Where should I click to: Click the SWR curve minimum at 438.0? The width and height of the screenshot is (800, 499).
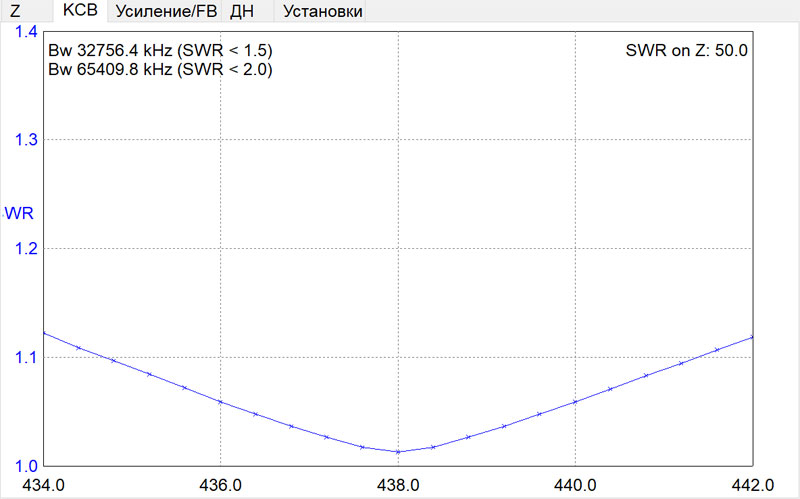click(x=398, y=452)
